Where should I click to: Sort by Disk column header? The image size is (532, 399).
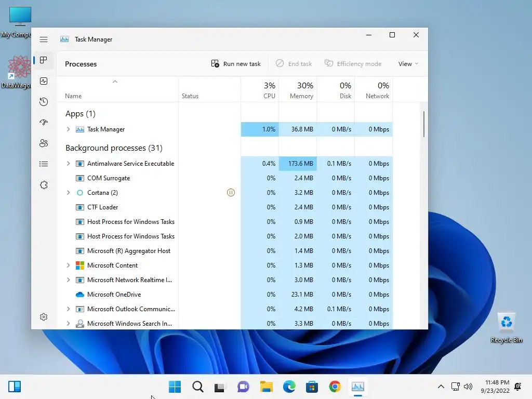coord(336,89)
